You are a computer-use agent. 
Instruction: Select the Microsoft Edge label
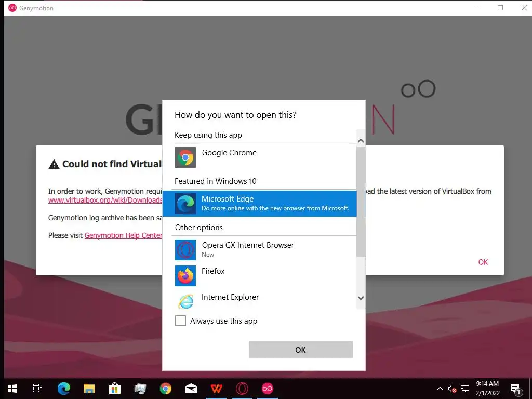[x=228, y=199]
